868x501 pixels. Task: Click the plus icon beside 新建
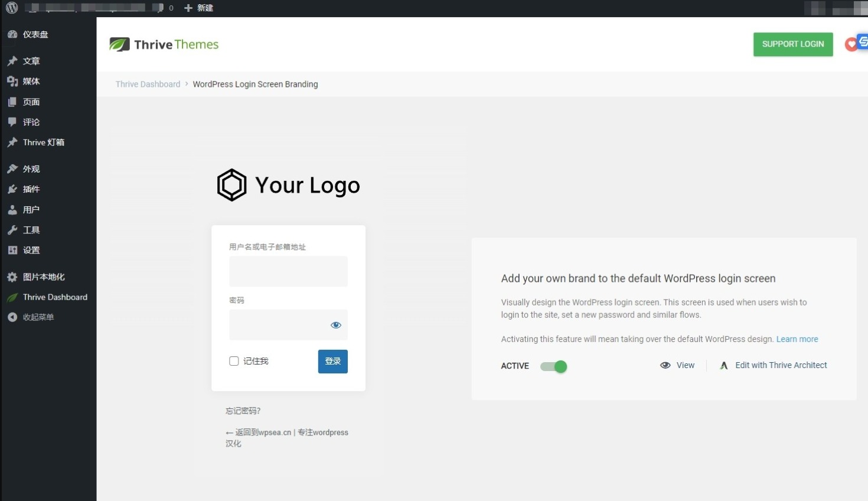[188, 8]
